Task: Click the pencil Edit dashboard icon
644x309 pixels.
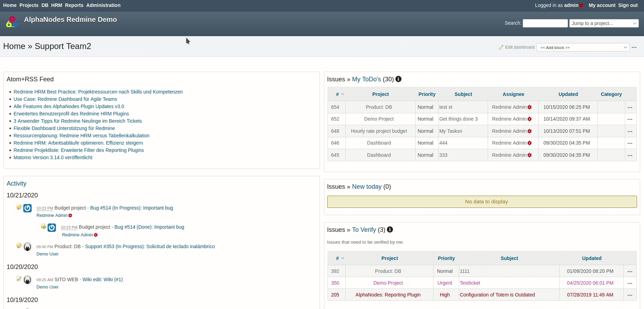Action: click(501, 47)
